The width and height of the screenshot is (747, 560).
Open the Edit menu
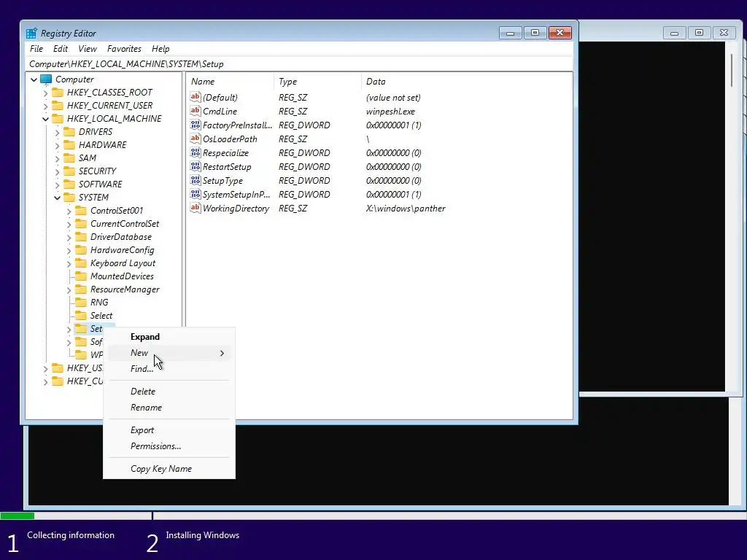(61, 49)
